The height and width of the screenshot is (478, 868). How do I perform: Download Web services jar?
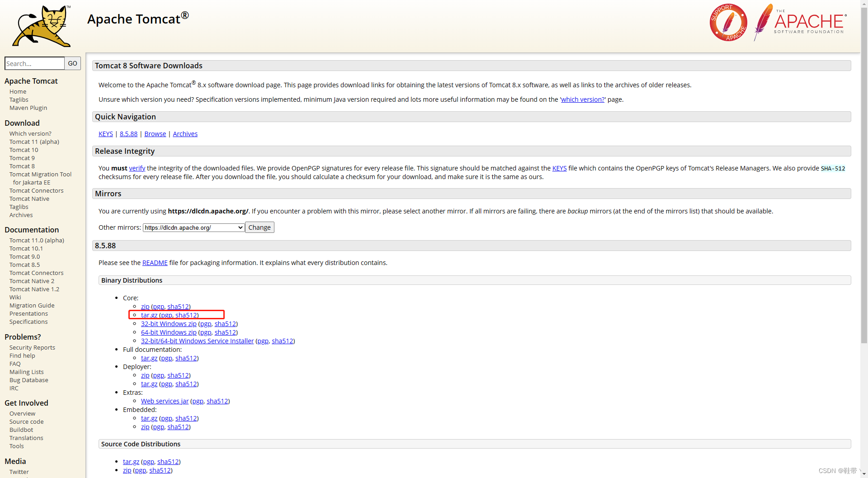coord(165,401)
